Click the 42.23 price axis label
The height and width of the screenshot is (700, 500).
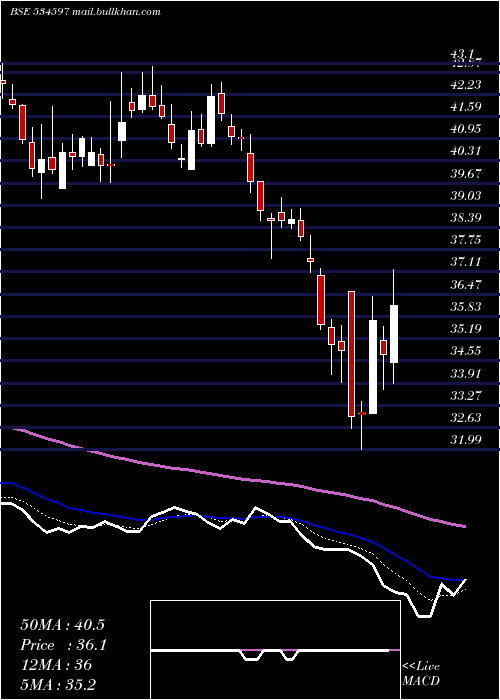tap(466, 84)
